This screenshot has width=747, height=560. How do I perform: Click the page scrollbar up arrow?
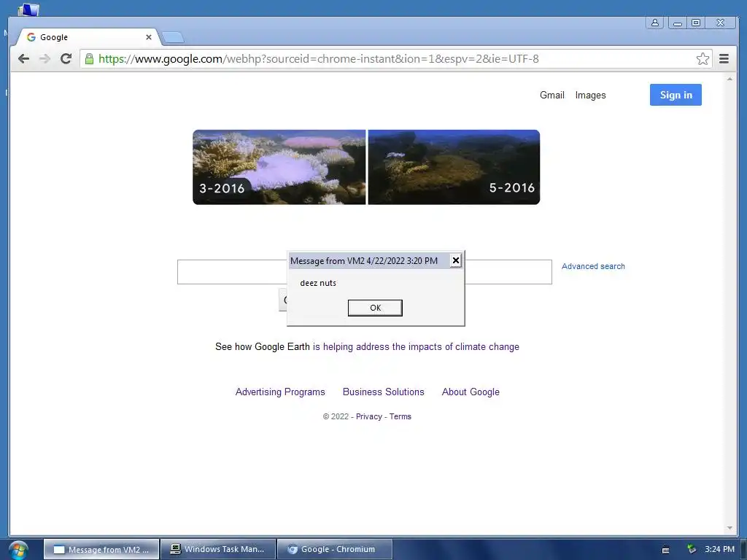(x=729, y=79)
